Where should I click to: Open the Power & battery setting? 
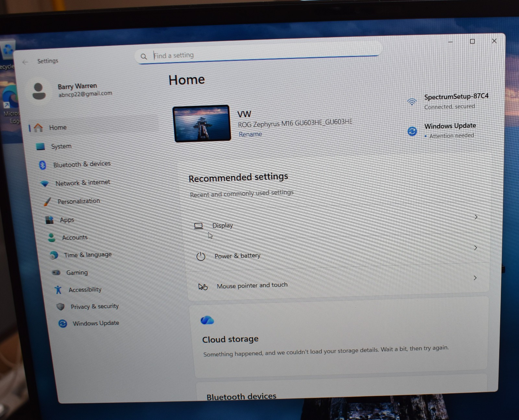tap(337, 252)
